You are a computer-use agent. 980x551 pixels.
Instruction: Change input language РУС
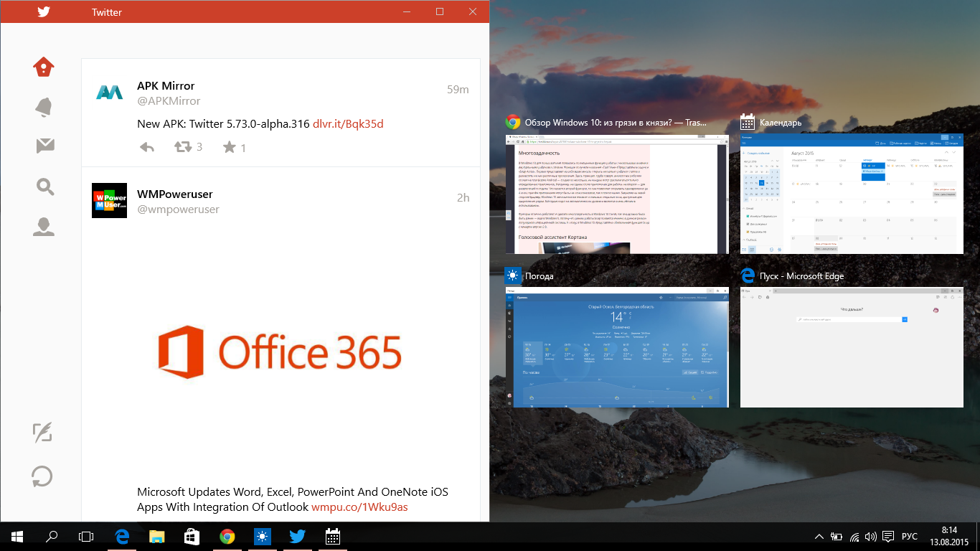910,536
